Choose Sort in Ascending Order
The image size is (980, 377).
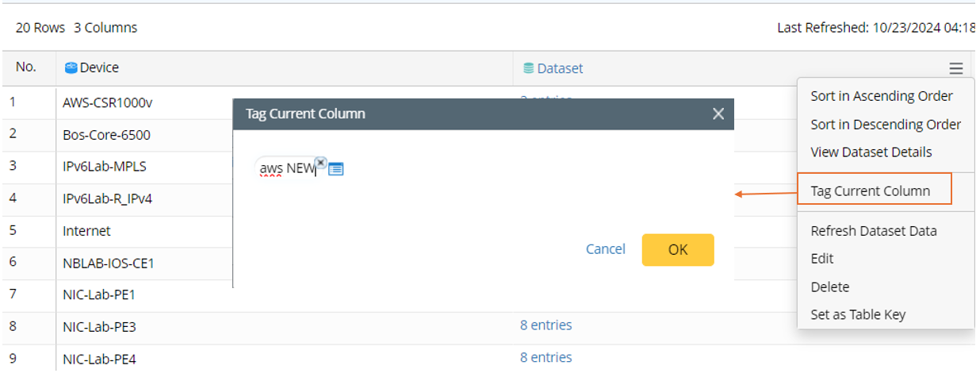[x=881, y=96]
